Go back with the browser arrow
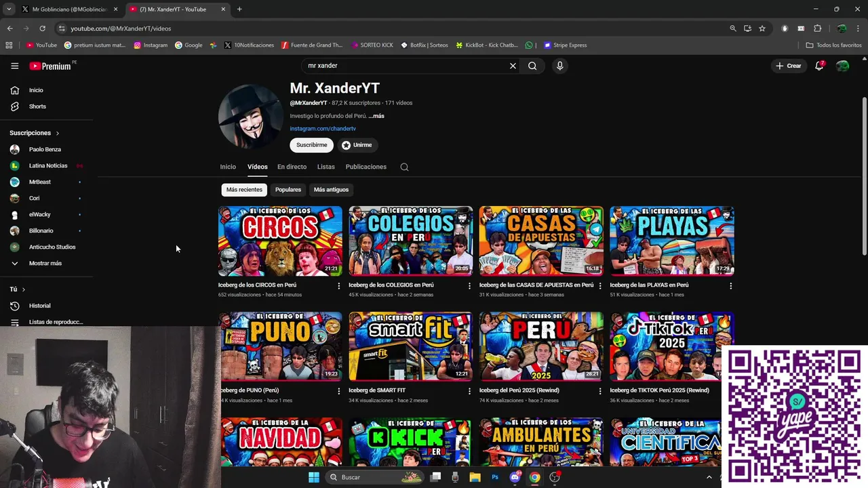The width and height of the screenshot is (868, 488). pos(9,28)
